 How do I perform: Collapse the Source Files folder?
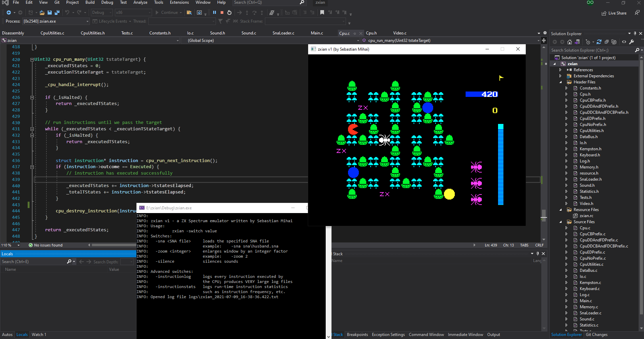click(561, 222)
